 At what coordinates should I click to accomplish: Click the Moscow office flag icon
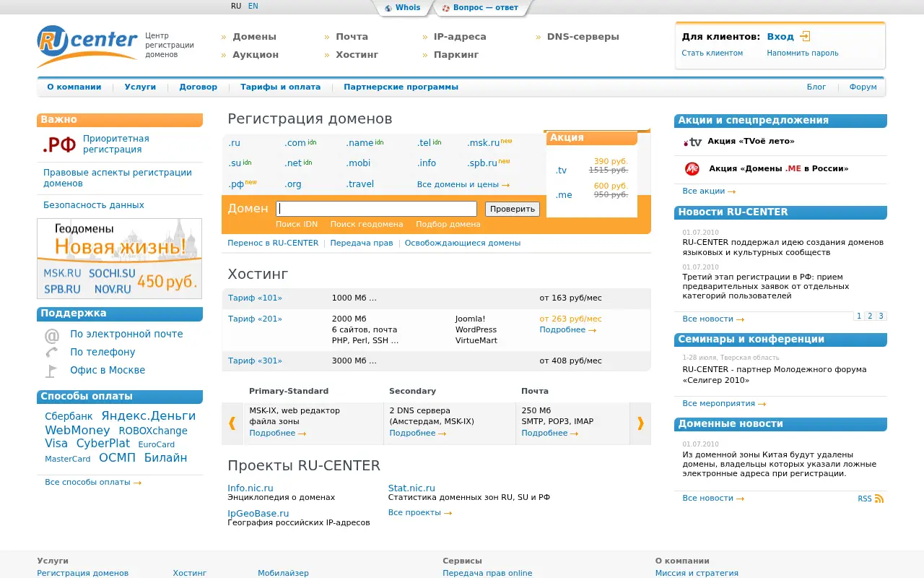click(52, 371)
